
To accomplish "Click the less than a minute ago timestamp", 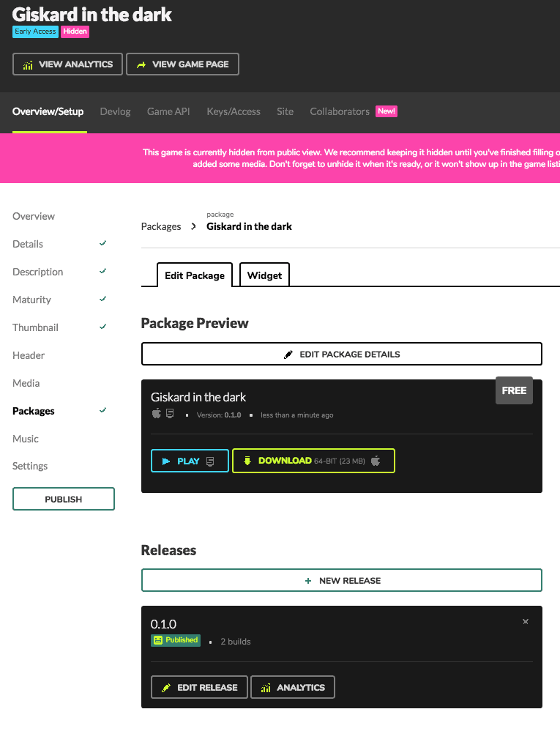I will [297, 415].
